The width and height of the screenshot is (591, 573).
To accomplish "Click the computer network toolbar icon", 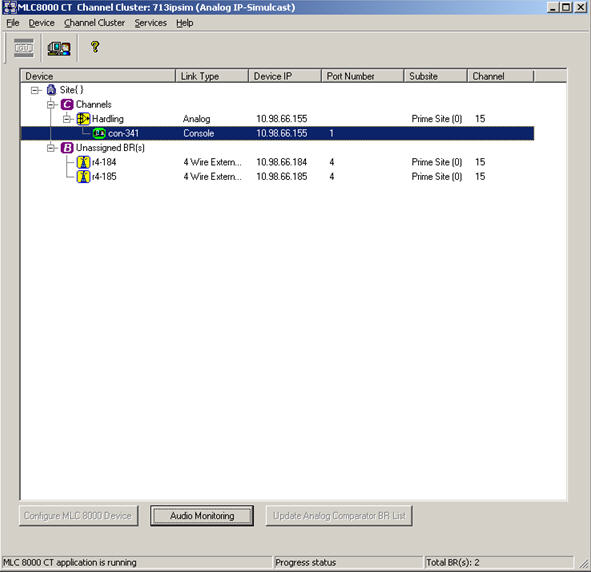I will coord(59,49).
